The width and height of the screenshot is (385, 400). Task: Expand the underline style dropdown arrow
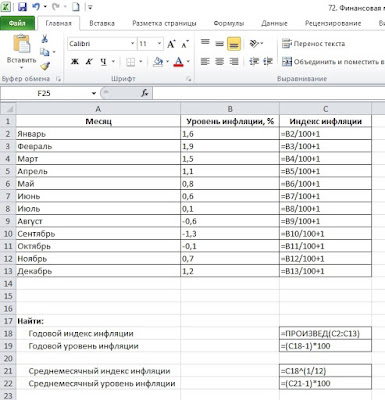pyautogui.click(x=113, y=62)
